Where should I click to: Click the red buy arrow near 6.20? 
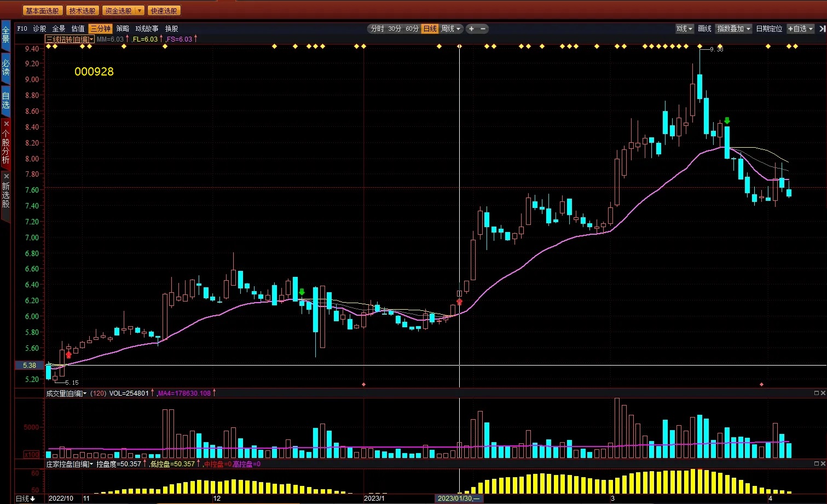click(459, 302)
